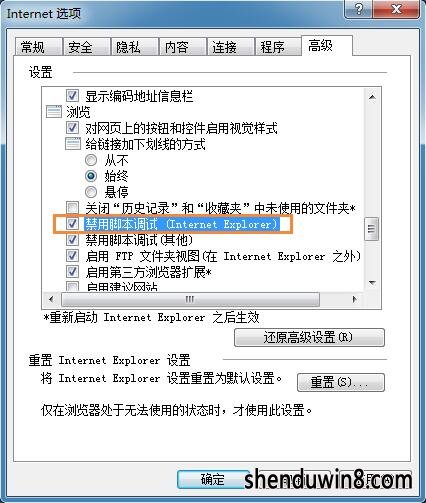This screenshot has height=503, width=426.
Task: Select the 悬停 underline radio option
Action: [91, 192]
